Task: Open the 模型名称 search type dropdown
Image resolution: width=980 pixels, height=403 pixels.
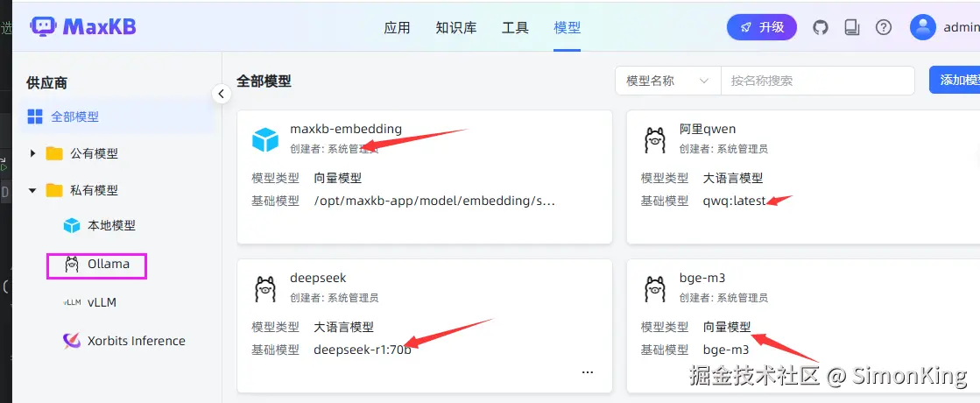Action: click(x=668, y=81)
